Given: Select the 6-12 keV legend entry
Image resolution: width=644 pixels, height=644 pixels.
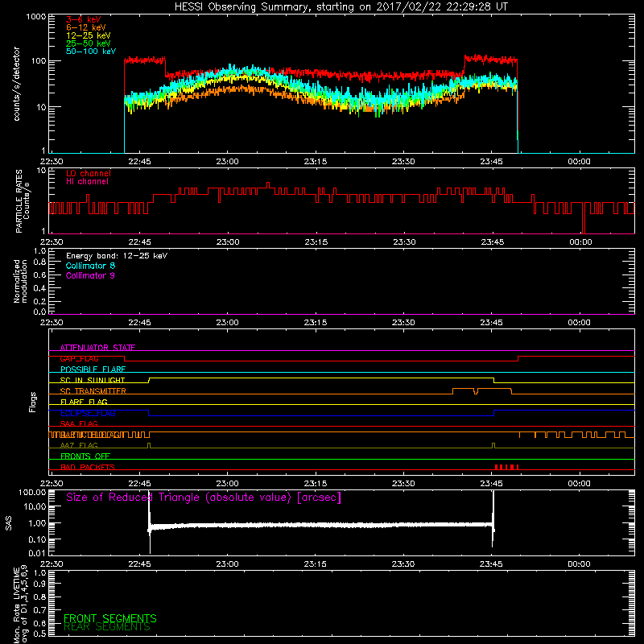Looking at the screenshot, I should [86, 27].
